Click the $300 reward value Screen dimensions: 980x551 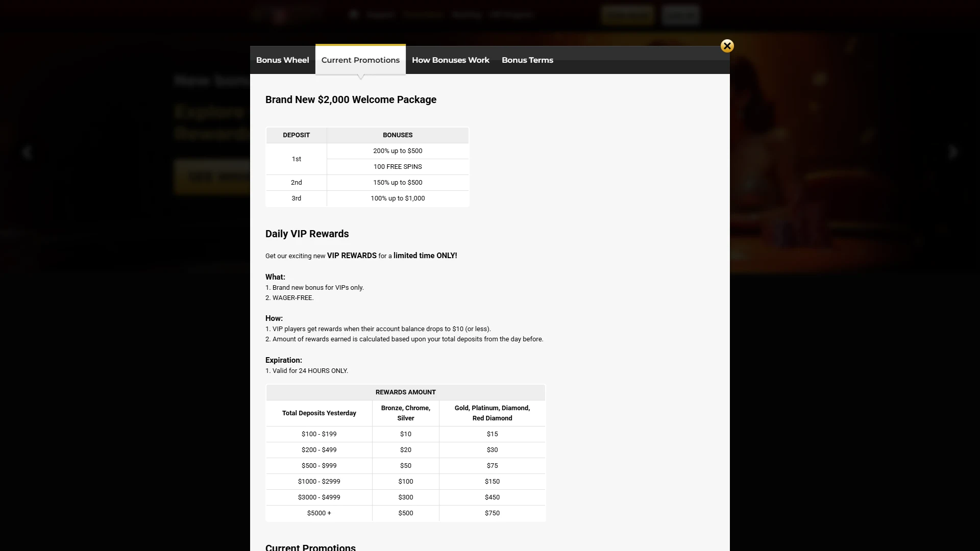[x=405, y=497]
